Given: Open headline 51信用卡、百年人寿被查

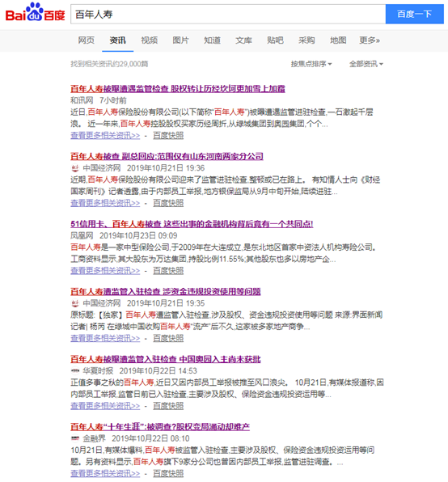Looking at the screenshot, I should coord(192,224).
